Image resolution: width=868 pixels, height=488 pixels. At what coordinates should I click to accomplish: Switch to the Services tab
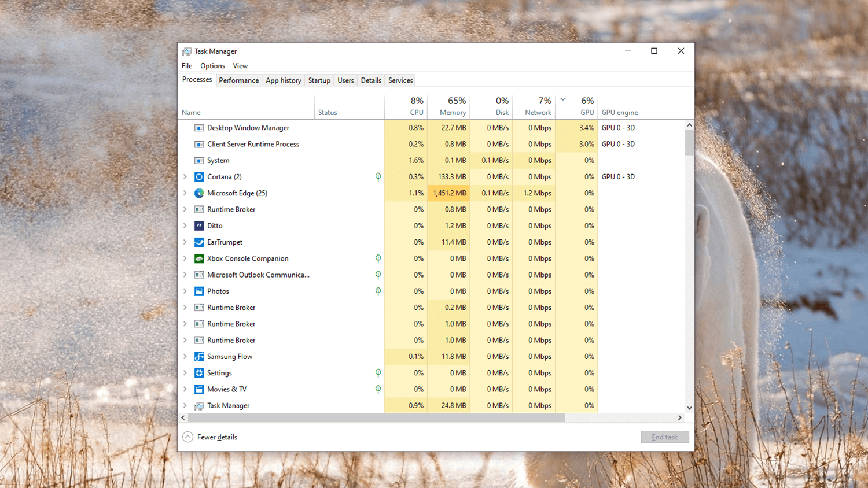click(x=400, y=80)
